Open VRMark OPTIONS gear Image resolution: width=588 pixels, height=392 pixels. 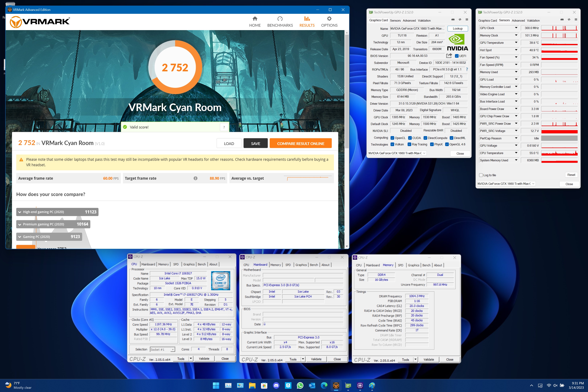tap(329, 21)
